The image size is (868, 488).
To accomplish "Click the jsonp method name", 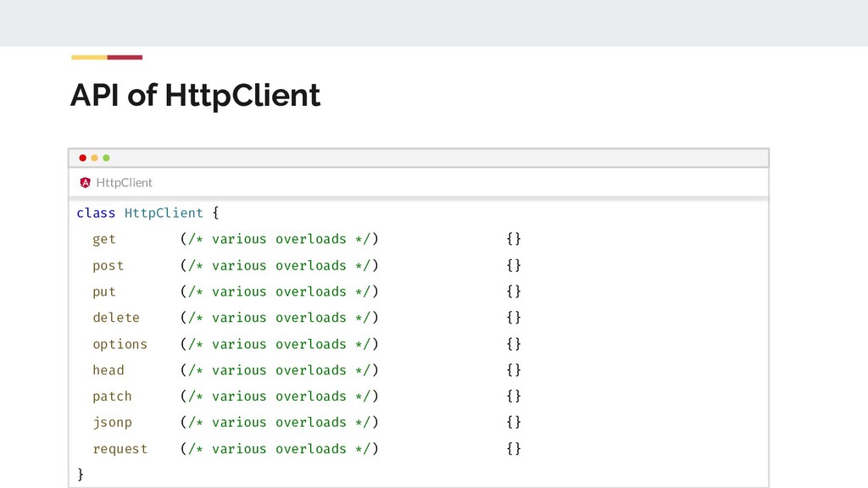I will tap(112, 422).
